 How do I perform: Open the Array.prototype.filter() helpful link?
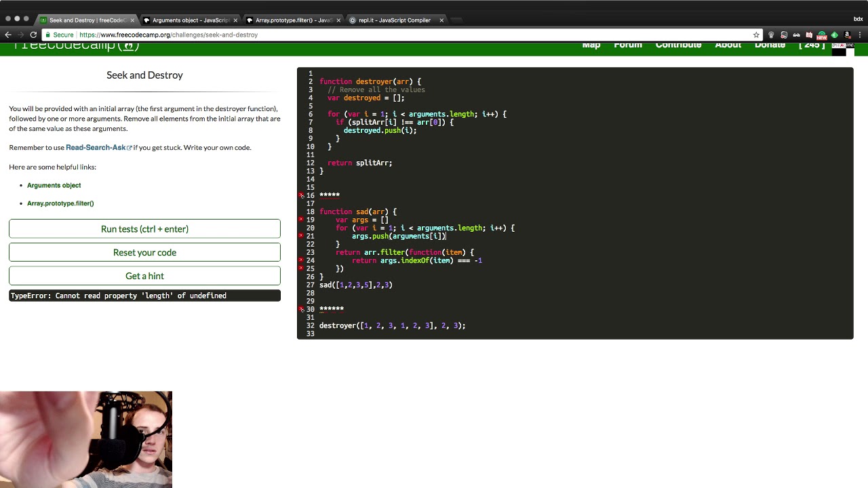pos(60,203)
